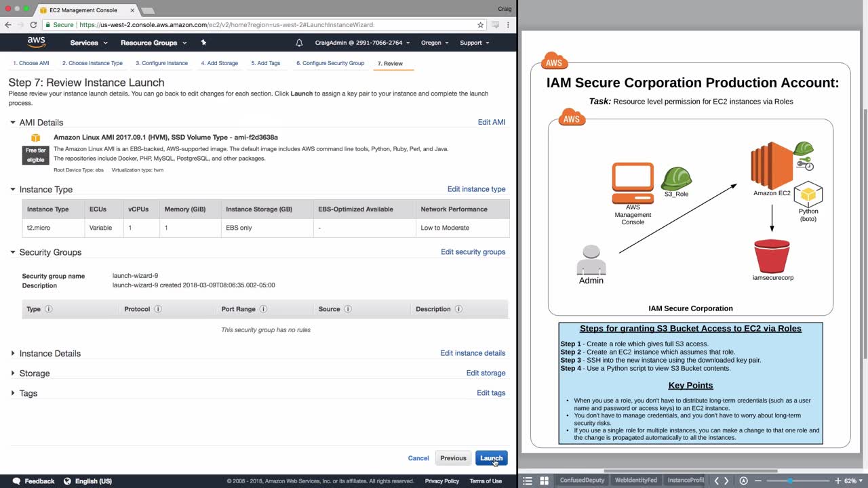
Task: Open the list view in diagram viewer
Action: pos(528,481)
